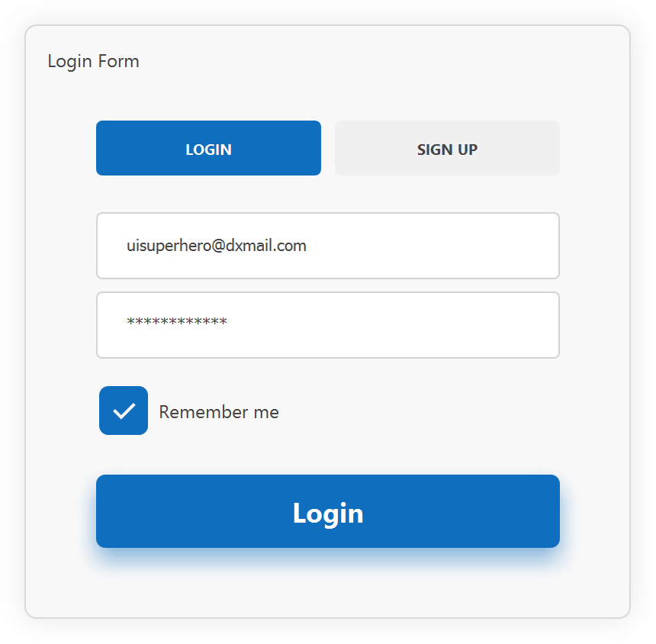Uncheck the Remember me checkbox
This screenshot has height=644, width=656.
click(124, 411)
